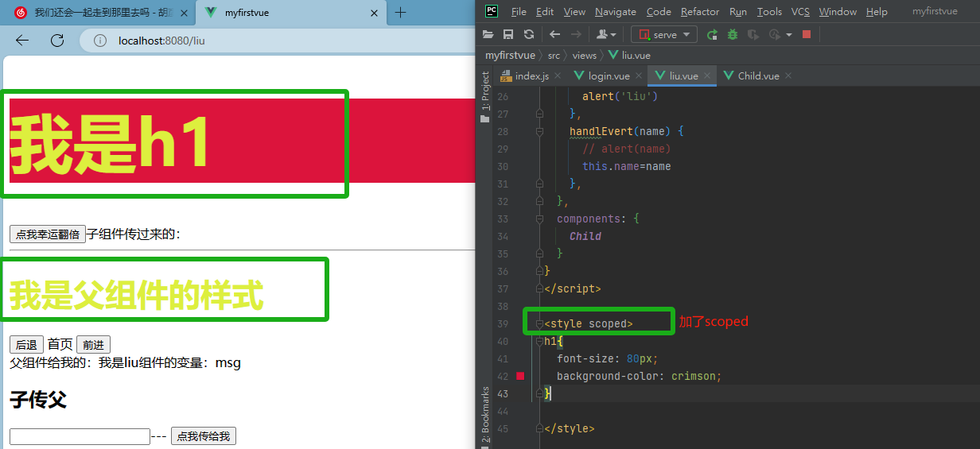Viewport: 980px width, 449px height.
Task: Click the PyCharm PC logo icon
Action: pos(492,11)
